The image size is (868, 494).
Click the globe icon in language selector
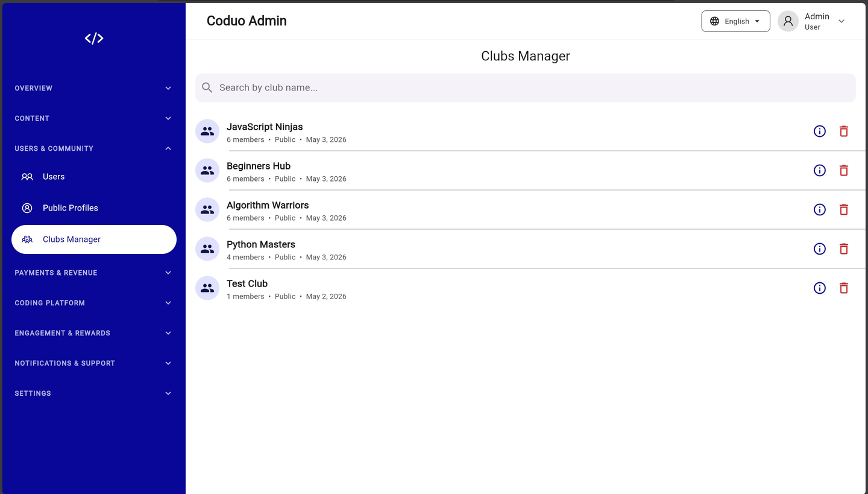click(714, 21)
